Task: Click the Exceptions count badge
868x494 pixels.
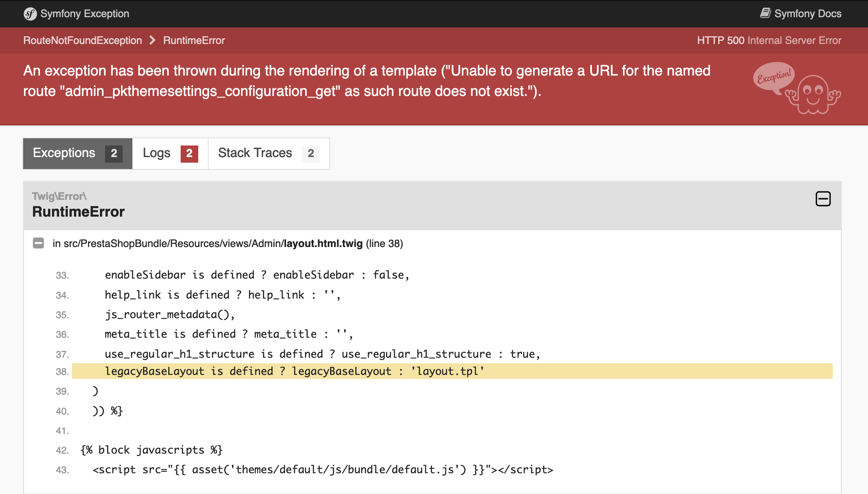Action: (114, 153)
